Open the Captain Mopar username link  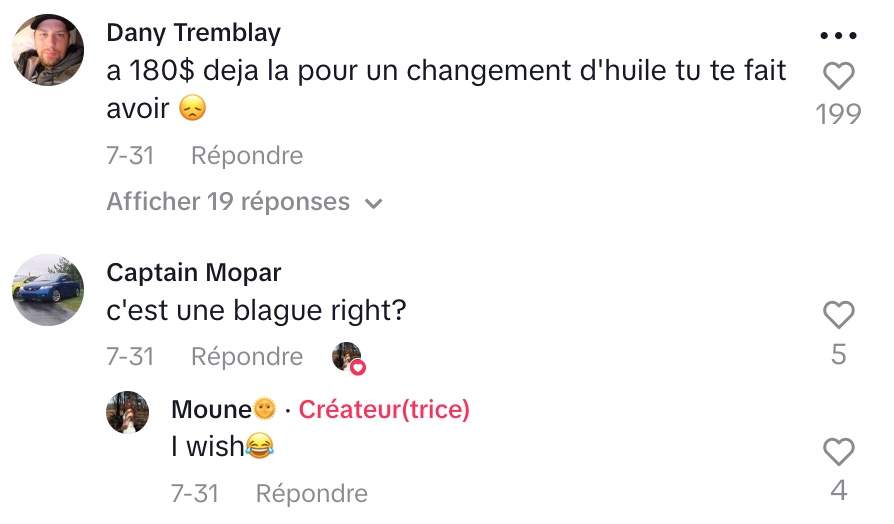point(193,273)
